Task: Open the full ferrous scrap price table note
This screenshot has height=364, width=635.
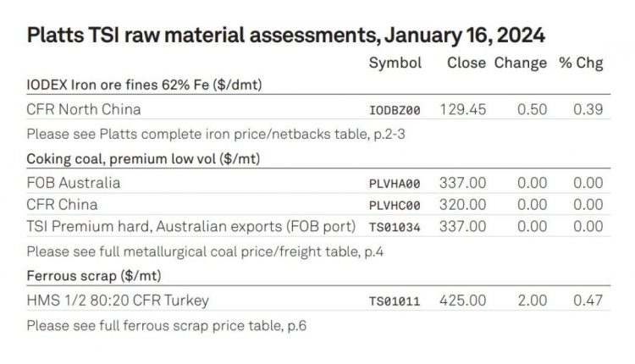Action: [x=164, y=324]
